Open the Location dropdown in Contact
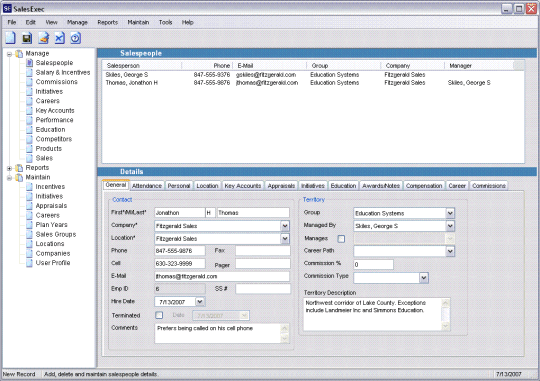540x381 pixels. pyautogui.click(x=285, y=239)
